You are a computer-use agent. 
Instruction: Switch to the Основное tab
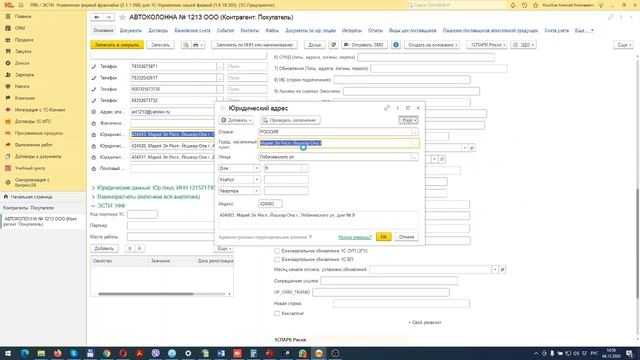tap(103, 31)
